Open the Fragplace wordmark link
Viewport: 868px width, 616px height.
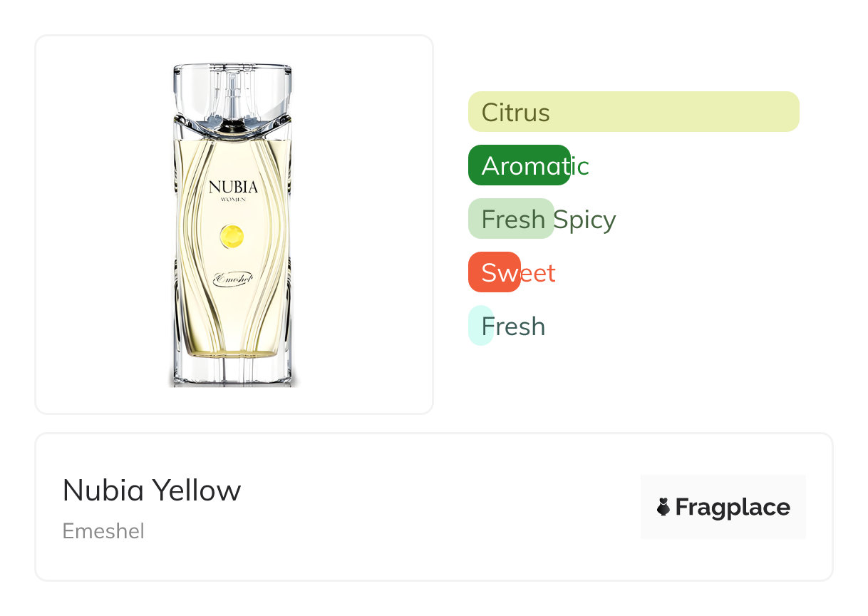[733, 507]
